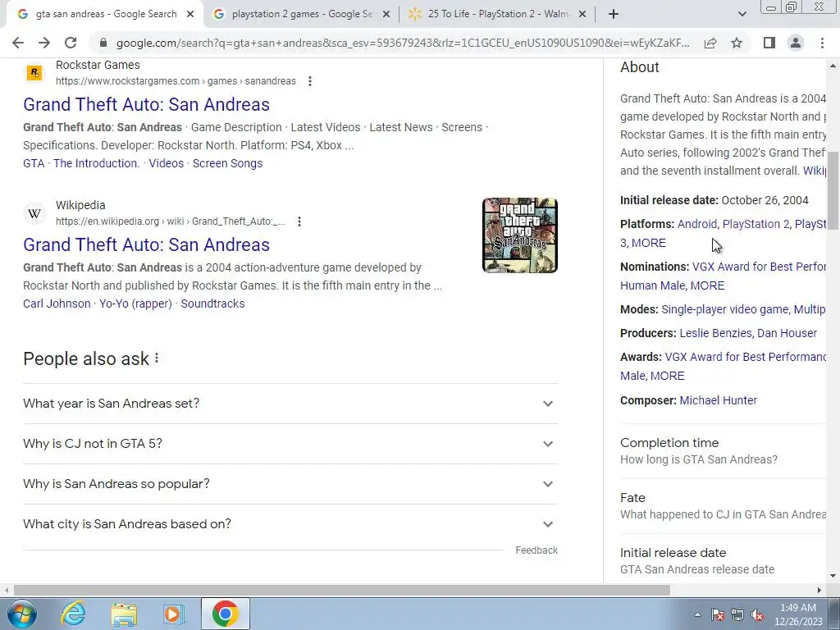Reload the current page
Screen dimensions: 840x630
(x=71, y=43)
